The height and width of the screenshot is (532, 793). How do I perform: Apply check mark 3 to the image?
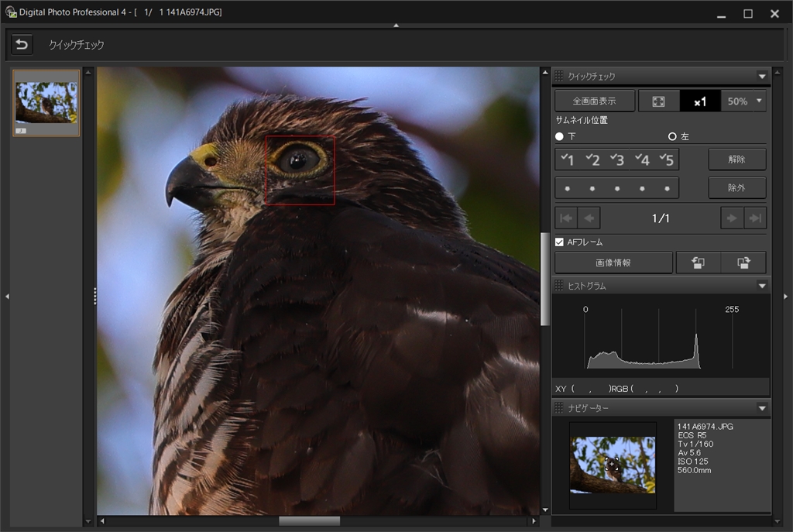coord(616,160)
